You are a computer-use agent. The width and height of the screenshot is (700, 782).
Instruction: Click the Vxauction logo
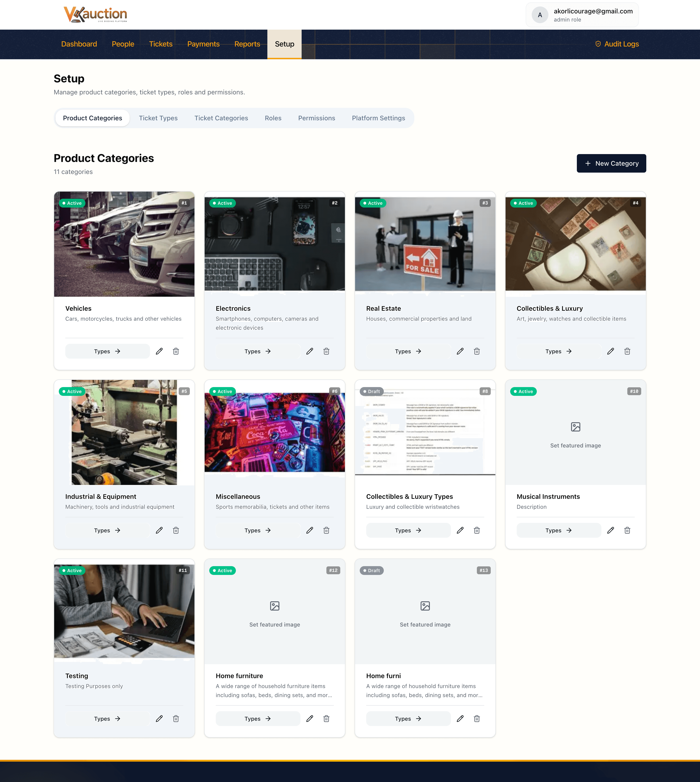pos(95,14)
